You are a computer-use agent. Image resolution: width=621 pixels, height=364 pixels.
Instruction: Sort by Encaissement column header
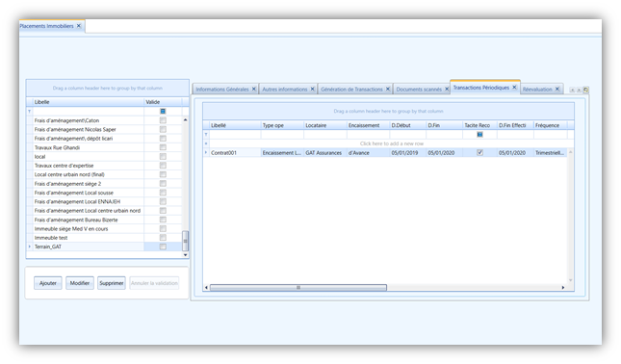368,125
